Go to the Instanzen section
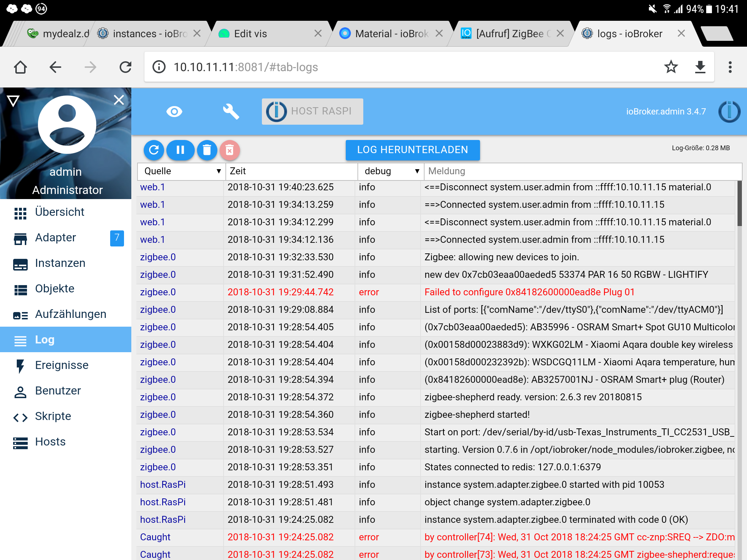Viewport: 747px width, 560px height. (x=60, y=263)
